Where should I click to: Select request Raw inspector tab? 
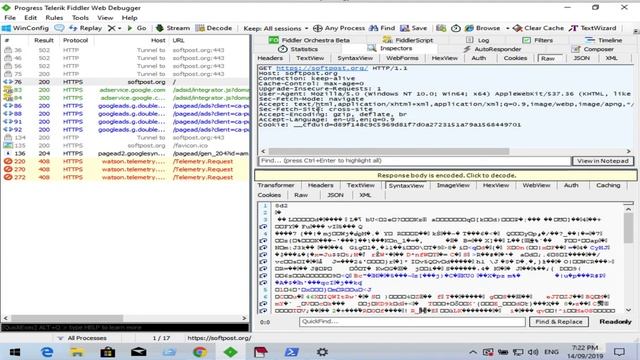point(548,58)
